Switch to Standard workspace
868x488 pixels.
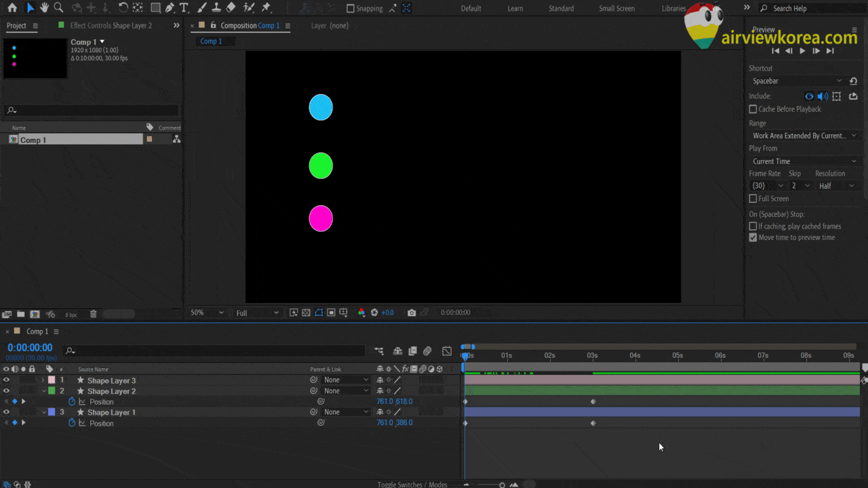point(561,9)
